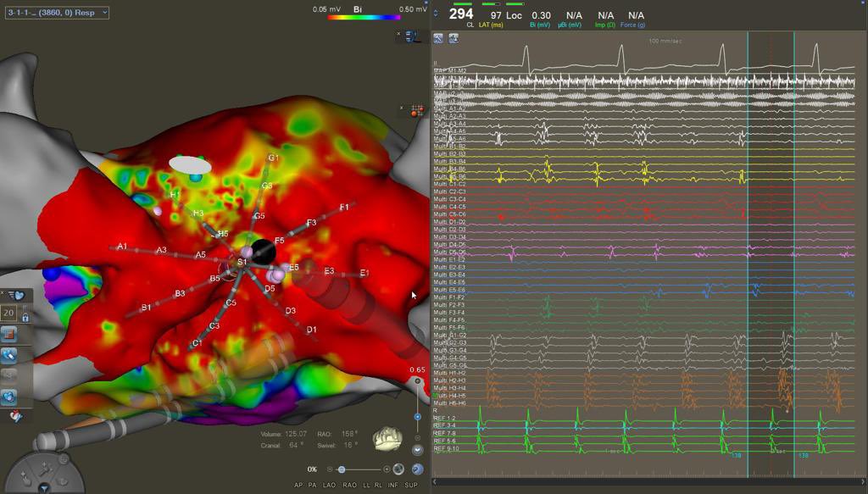Close the red dots panel with its x
This screenshot has width=868, height=494.
click(403, 108)
